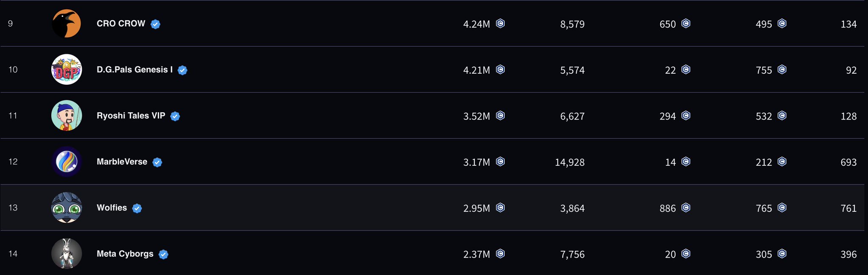
Task: Open the CRO CROW collection name link
Action: (x=121, y=24)
